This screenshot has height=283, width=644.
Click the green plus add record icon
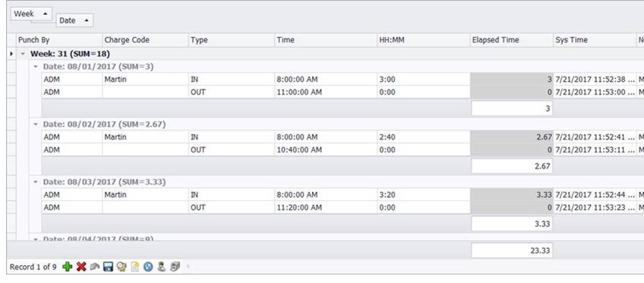pos(67,267)
